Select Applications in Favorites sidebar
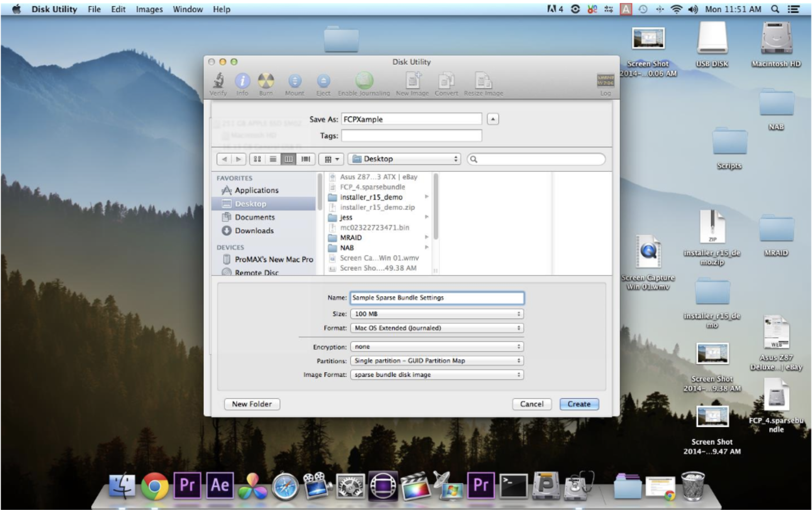The image size is (812, 510). pyautogui.click(x=264, y=190)
